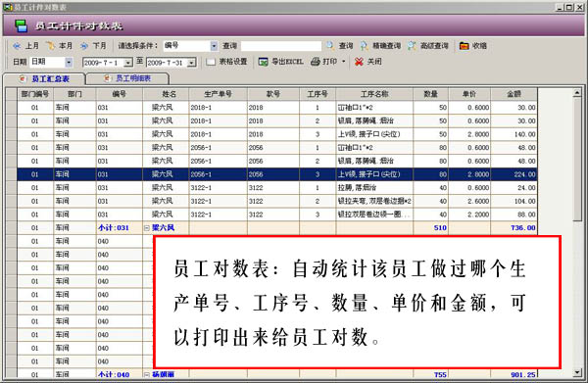Select the highlighted row with amount 224.00
The height and width of the screenshot is (383, 588).
pyautogui.click(x=277, y=174)
